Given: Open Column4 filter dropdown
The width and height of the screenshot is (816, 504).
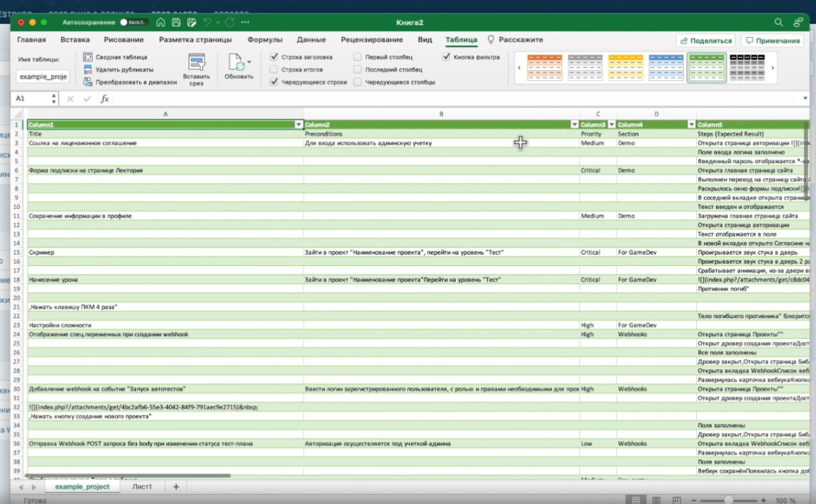Looking at the screenshot, I should pyautogui.click(x=691, y=125).
